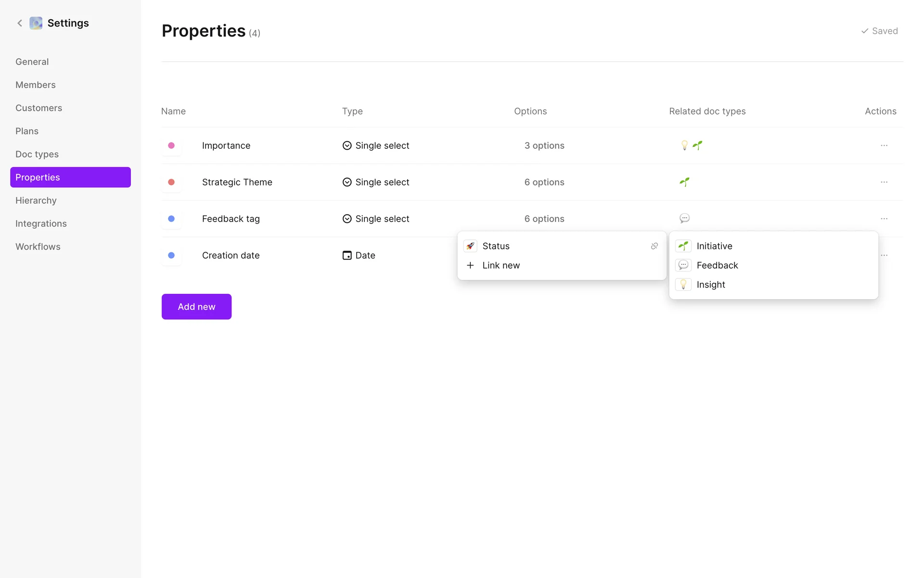
Task: Click the workspace logo next to Settings
Action: pos(36,23)
